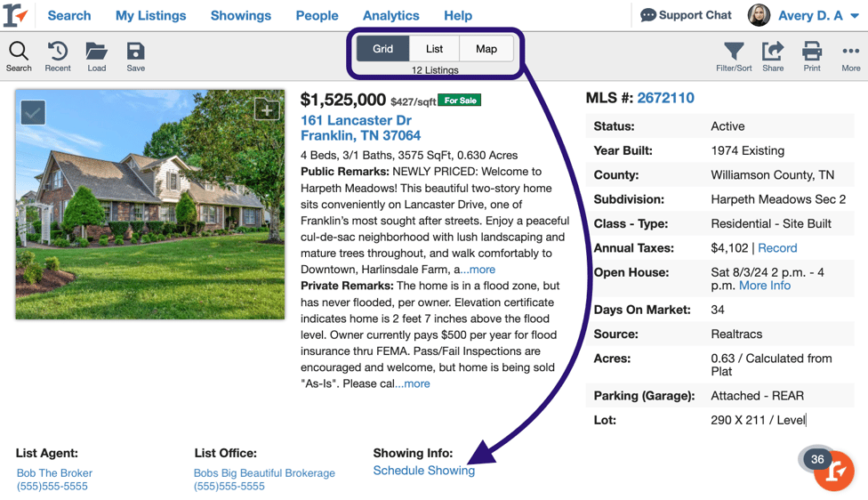The width and height of the screenshot is (868, 500).
Task: Open MLS number 2672110 link
Action: point(665,98)
